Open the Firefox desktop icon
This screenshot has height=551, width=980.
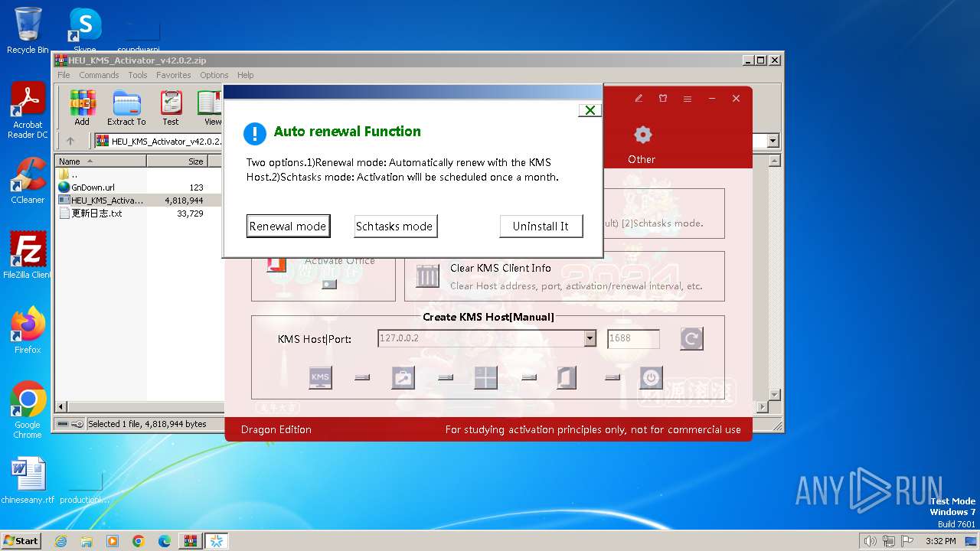tap(28, 331)
